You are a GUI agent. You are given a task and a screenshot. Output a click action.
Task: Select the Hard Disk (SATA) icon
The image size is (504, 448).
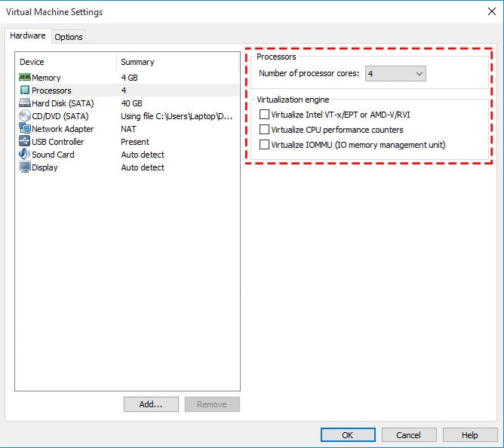point(24,103)
